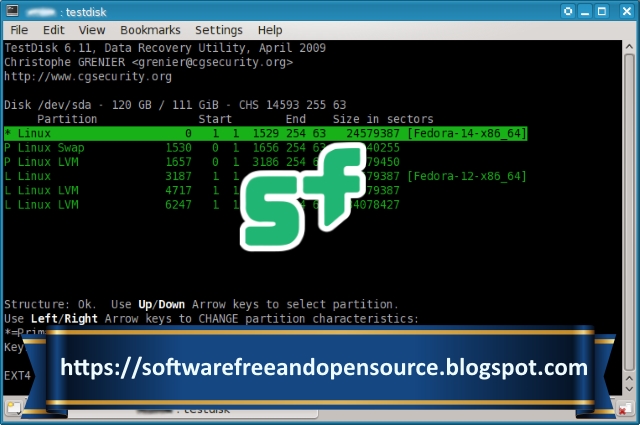Image resolution: width=640 pixels, height=425 pixels.
Task: Select the P Linux LVM partition at 1657
Action: click(x=202, y=162)
